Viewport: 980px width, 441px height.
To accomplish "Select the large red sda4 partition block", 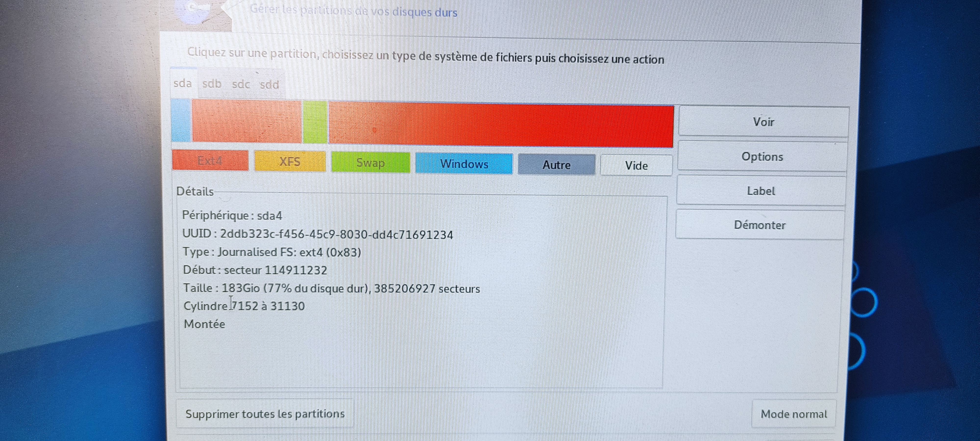I will 501,125.
